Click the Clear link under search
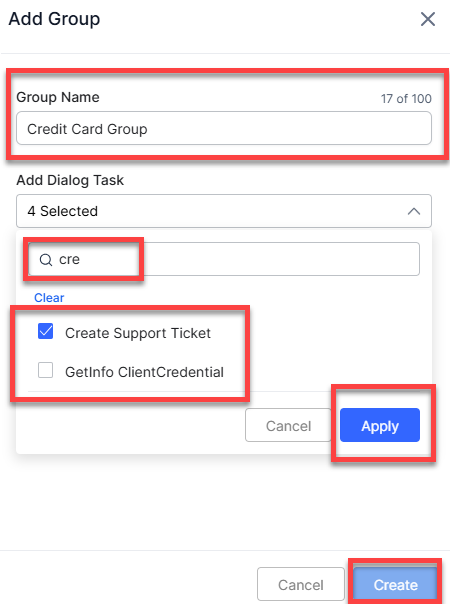Screen dimensions: 450x604 point(49,298)
